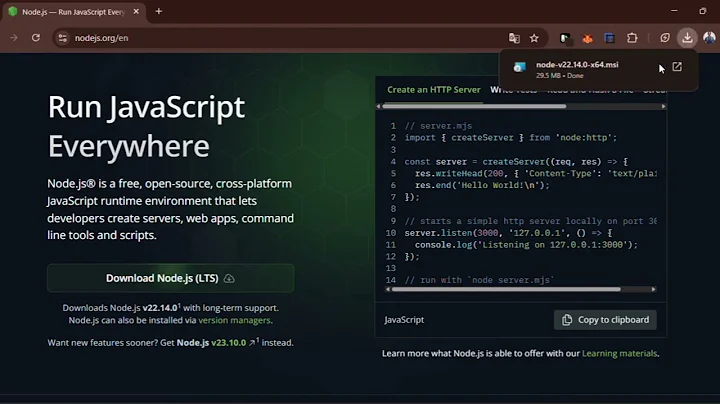The height and width of the screenshot is (404, 720).
Task: Click the cloud download icon in the LTS button
Action: click(229, 279)
